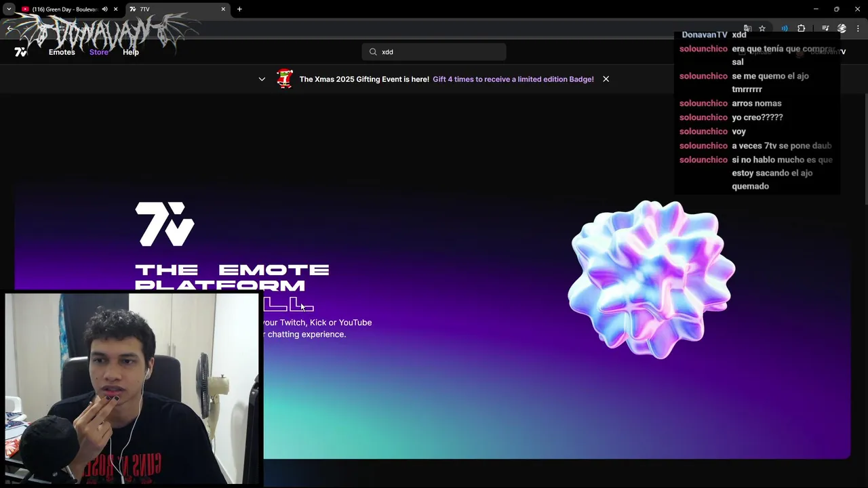The image size is (868, 488).
Task: Click chat message 'arros nomas'
Action: (x=757, y=103)
